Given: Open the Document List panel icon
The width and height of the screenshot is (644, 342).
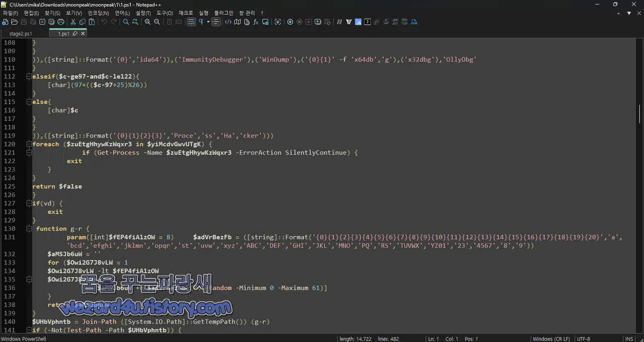Looking at the screenshot, I should point(247,22).
